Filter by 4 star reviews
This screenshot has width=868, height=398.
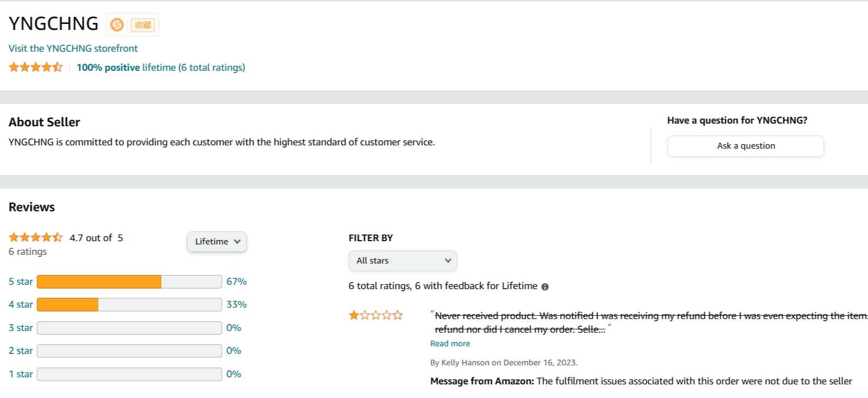[21, 304]
